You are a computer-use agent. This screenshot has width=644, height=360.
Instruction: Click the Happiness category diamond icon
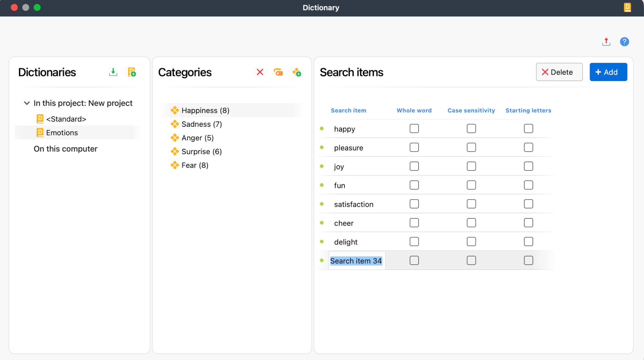pyautogui.click(x=175, y=110)
